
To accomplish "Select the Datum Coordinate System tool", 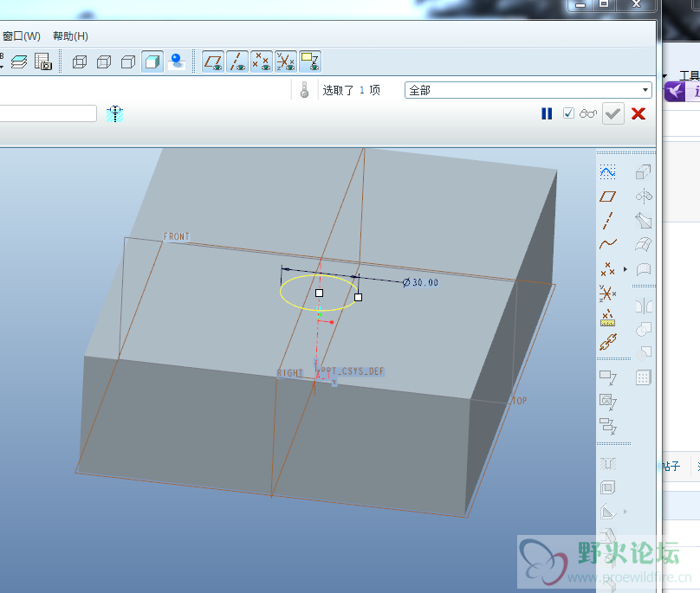I will point(607,293).
